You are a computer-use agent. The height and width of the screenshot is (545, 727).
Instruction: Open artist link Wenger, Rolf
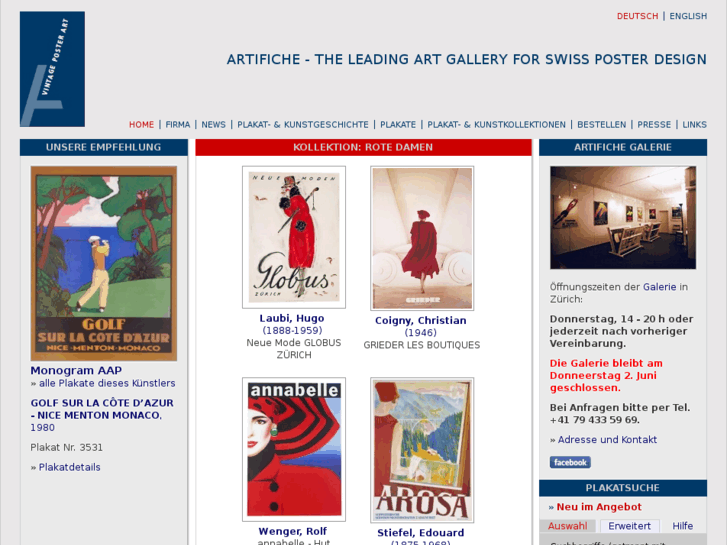pos(293,531)
